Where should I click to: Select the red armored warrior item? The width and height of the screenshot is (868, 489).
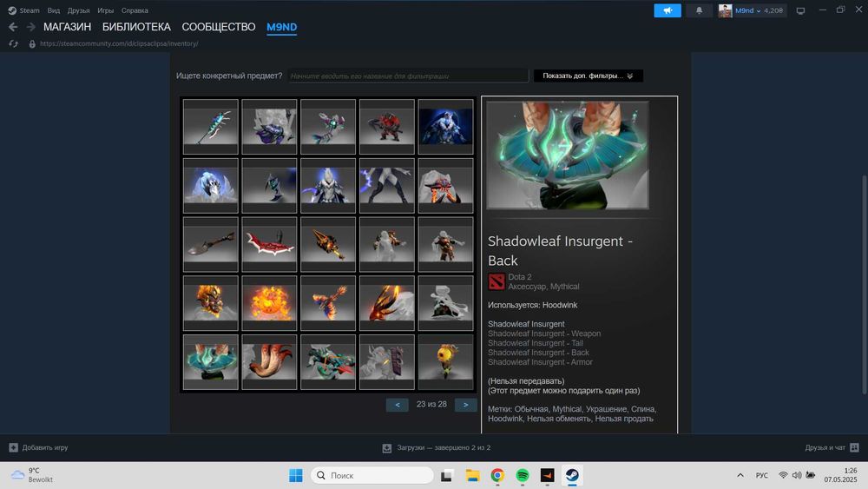pyautogui.click(x=387, y=127)
